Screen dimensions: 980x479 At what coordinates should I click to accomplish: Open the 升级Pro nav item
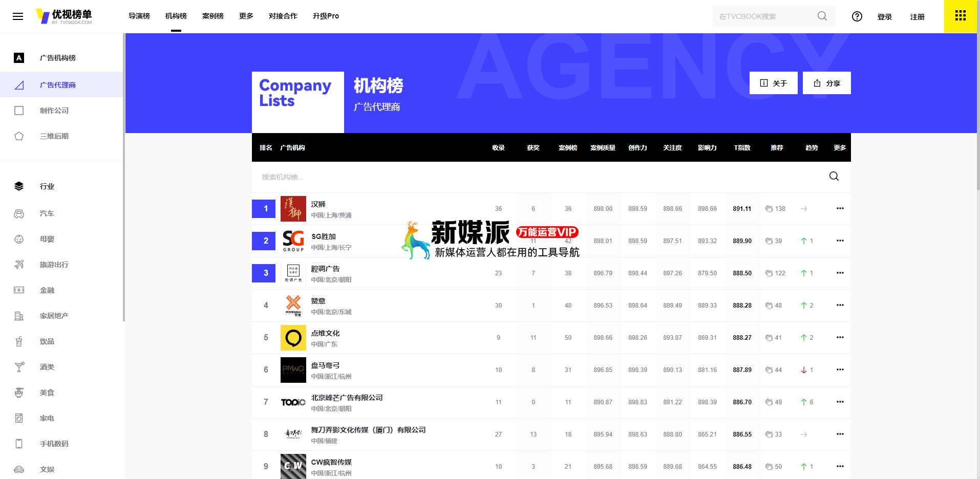click(x=326, y=16)
